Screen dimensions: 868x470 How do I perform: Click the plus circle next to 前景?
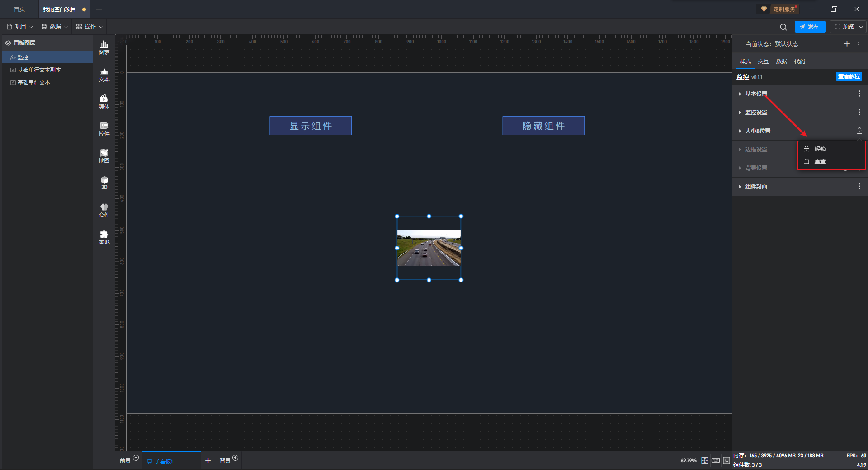(136, 458)
